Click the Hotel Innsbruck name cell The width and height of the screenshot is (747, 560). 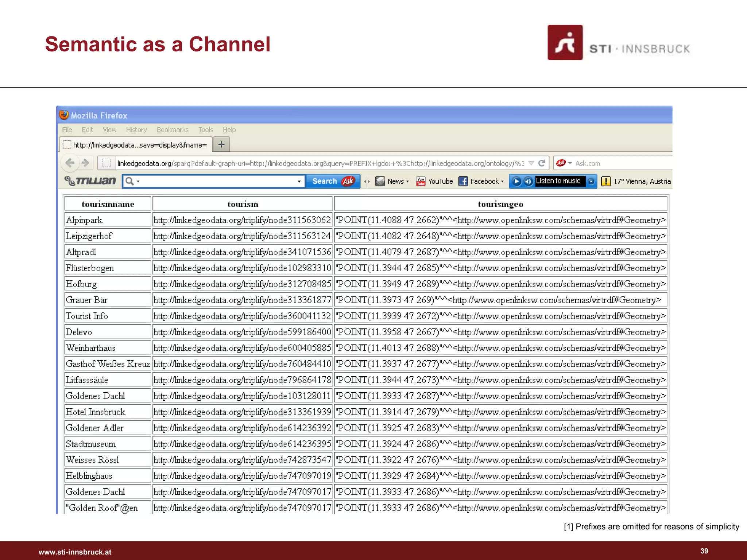(x=108, y=412)
